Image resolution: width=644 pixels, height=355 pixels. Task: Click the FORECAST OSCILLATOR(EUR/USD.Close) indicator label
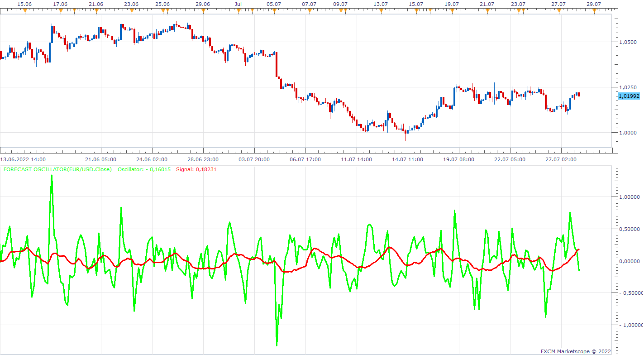(57, 169)
